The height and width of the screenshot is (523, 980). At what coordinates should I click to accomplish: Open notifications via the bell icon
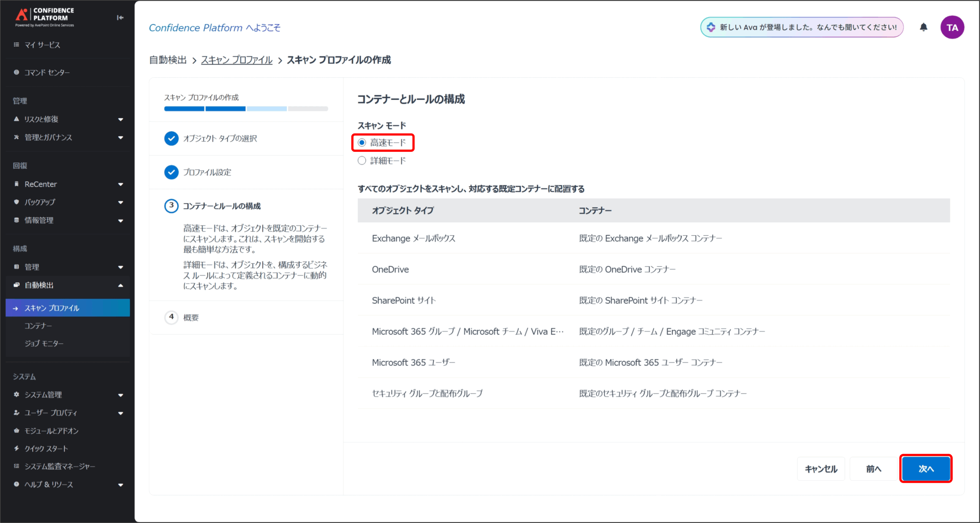tap(923, 27)
